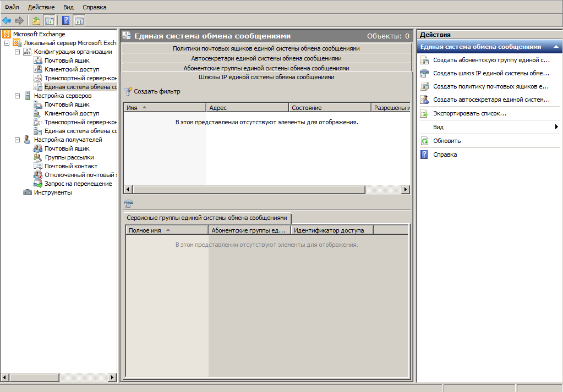Sort by the Полное имя column header
Screen dimensions: 563x392
click(167, 230)
